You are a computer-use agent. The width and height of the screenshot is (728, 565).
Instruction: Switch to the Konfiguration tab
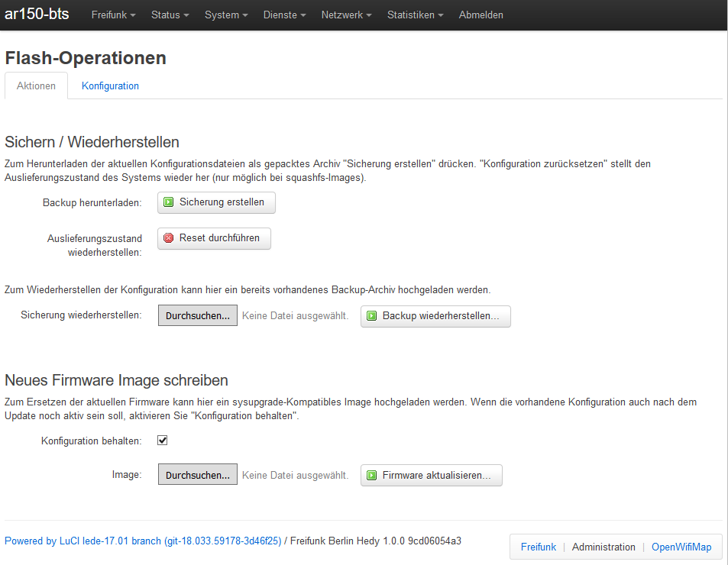110,86
